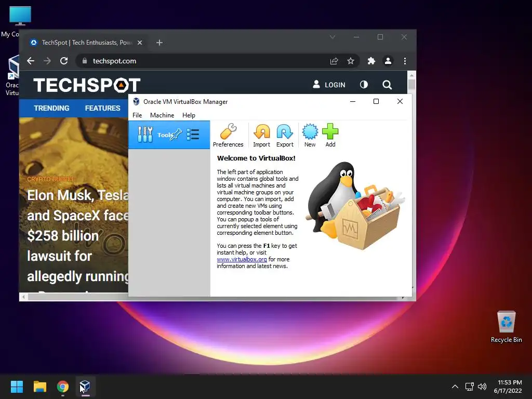Viewport: 532px width, 399px height.
Task: Click Chrome horizontal scrollbar left arrow
Action: click(x=23, y=297)
